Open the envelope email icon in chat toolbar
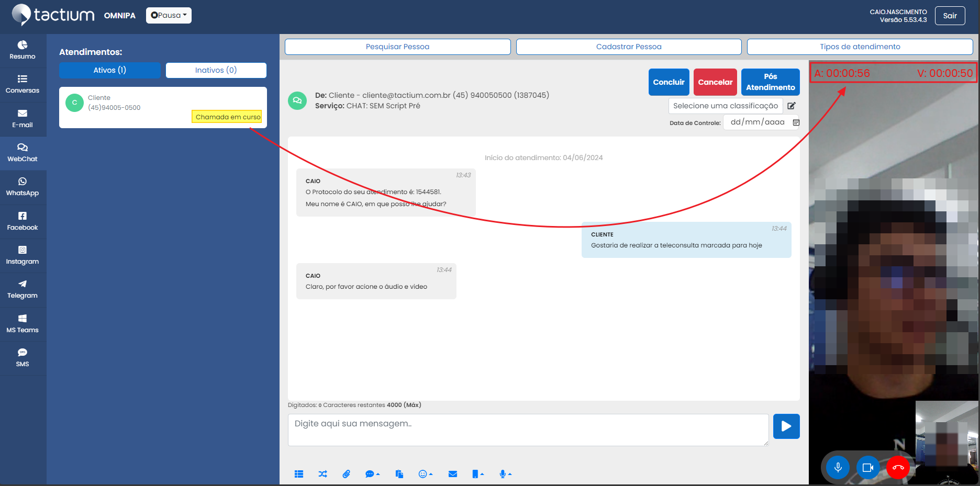 (x=452, y=474)
